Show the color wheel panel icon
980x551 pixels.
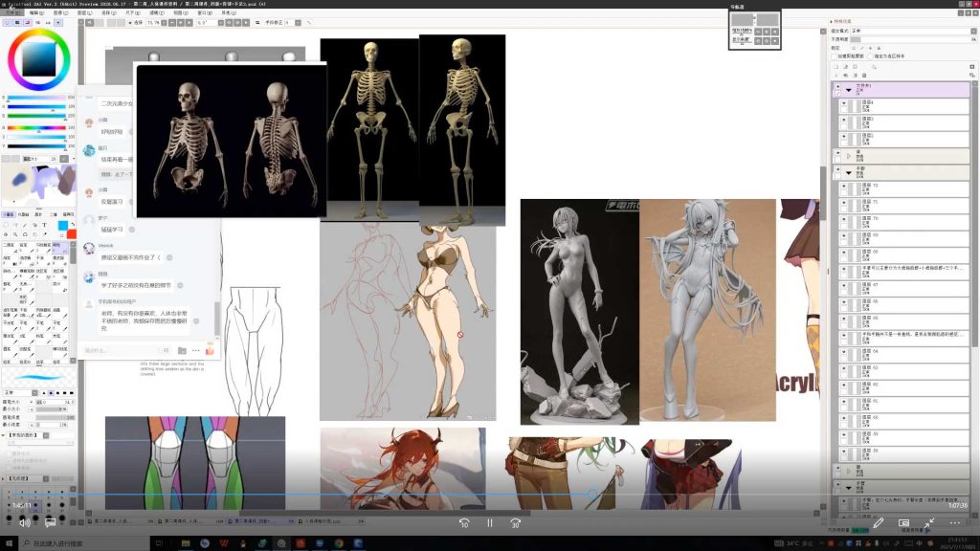coord(7,23)
